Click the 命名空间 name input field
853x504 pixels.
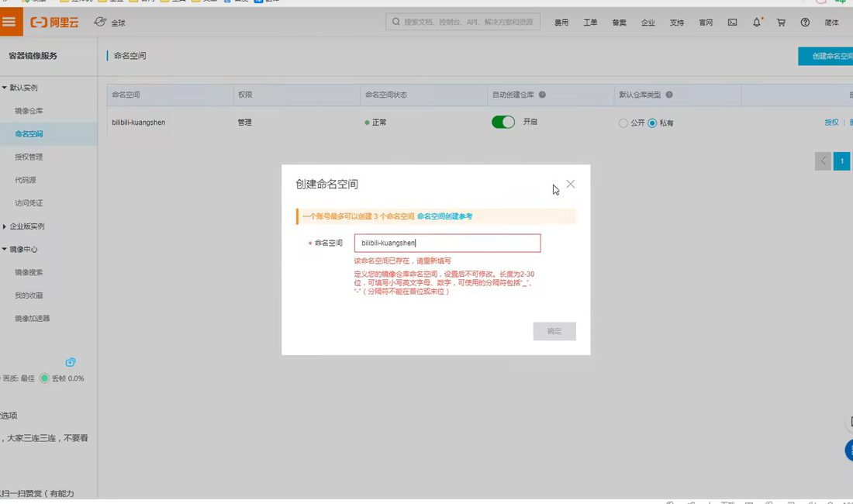[447, 243]
